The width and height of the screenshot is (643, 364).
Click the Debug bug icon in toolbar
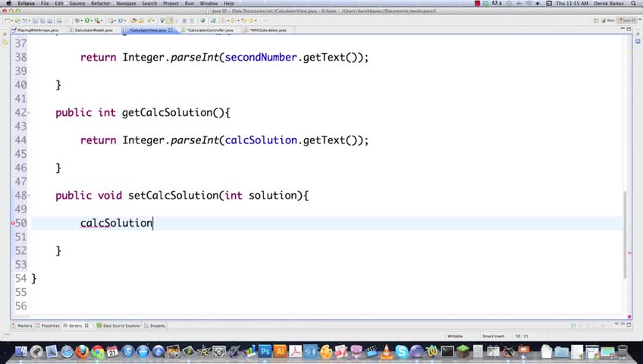coord(77,20)
